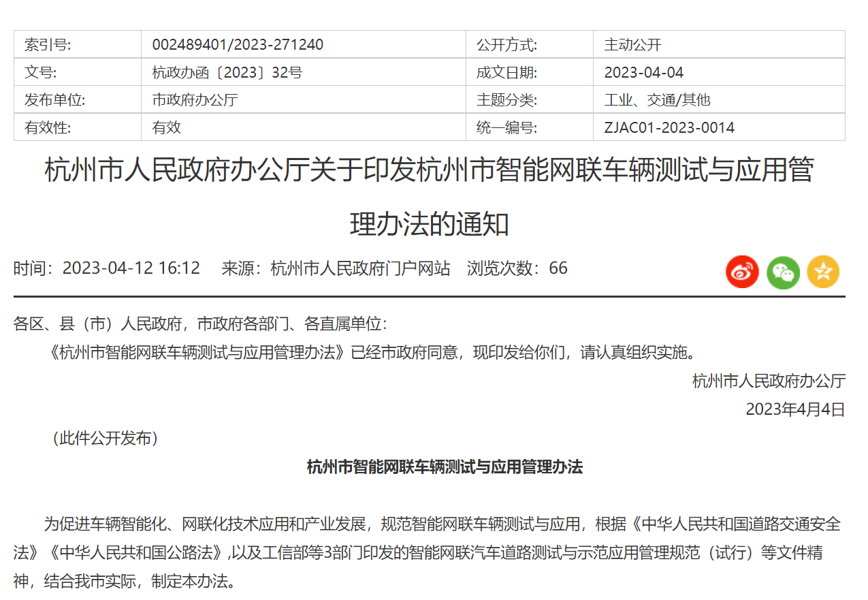
Task: Click topic category 工业、交通/其他
Action: pos(657,100)
